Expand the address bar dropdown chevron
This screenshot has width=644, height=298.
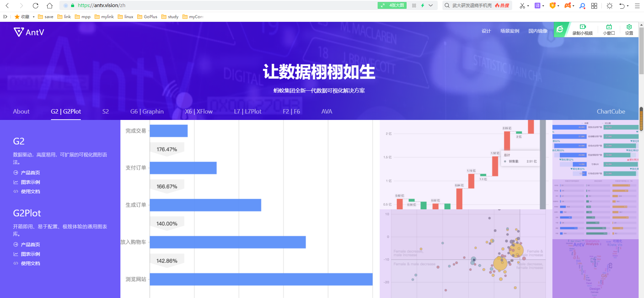pos(431,5)
